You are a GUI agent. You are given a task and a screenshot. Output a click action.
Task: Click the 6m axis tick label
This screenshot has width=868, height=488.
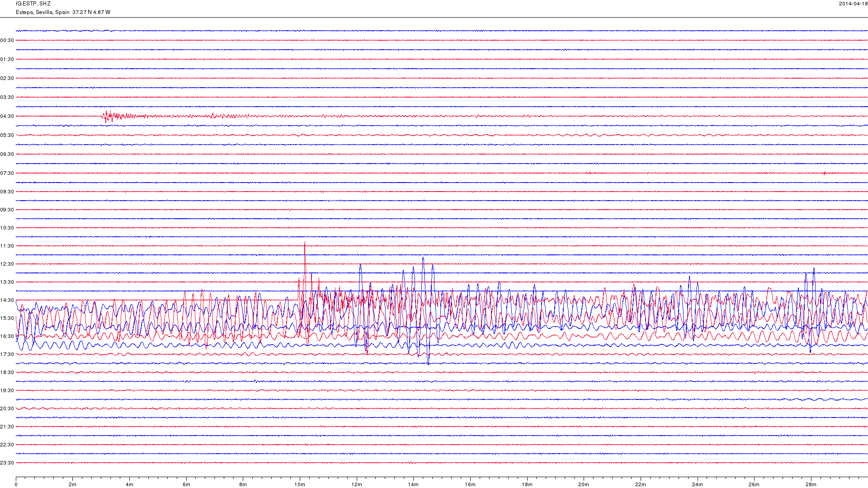point(186,484)
